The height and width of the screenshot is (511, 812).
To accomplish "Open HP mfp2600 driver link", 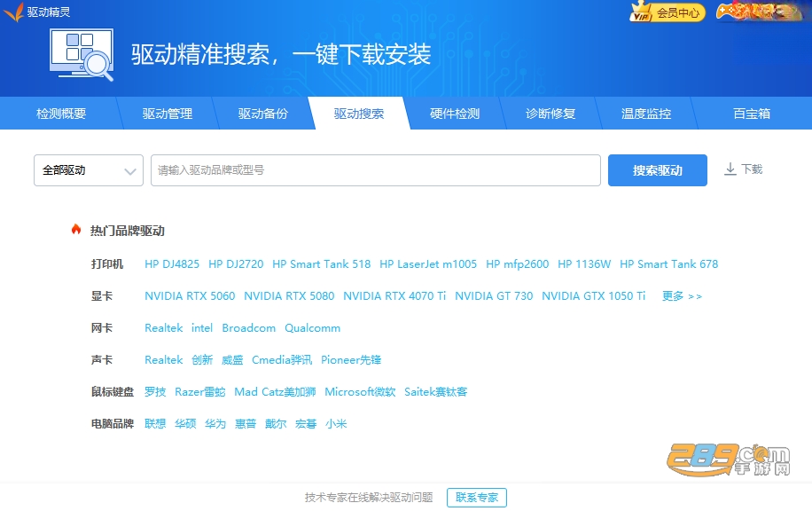I will click(518, 263).
